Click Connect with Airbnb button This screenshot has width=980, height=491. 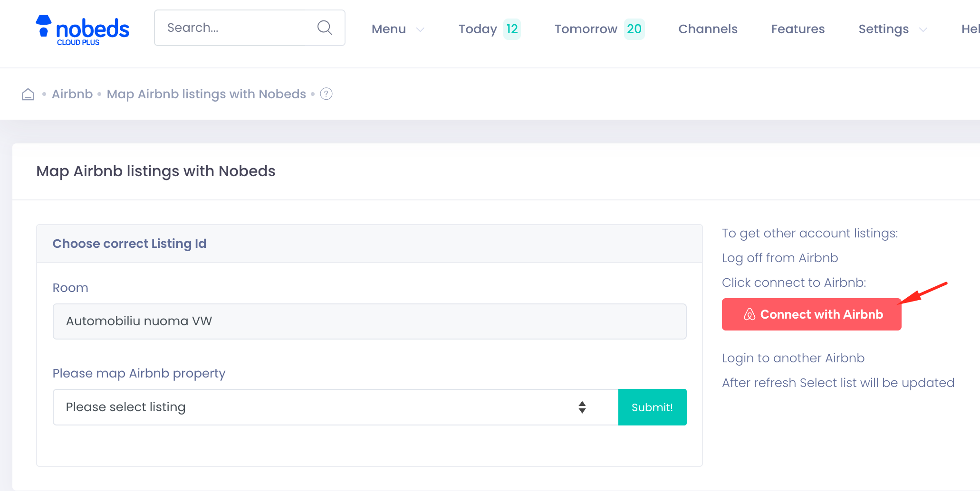811,314
